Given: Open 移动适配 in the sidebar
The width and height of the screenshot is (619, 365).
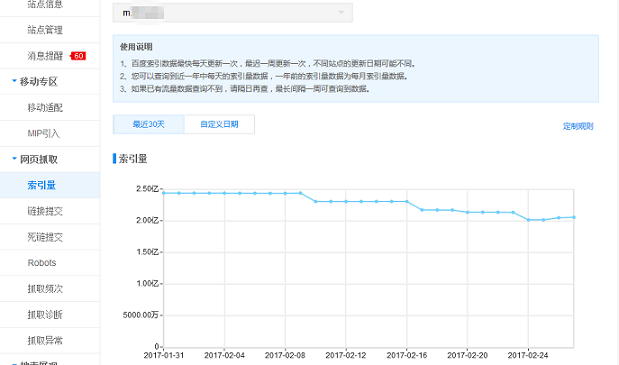Looking at the screenshot, I should click(x=45, y=107).
